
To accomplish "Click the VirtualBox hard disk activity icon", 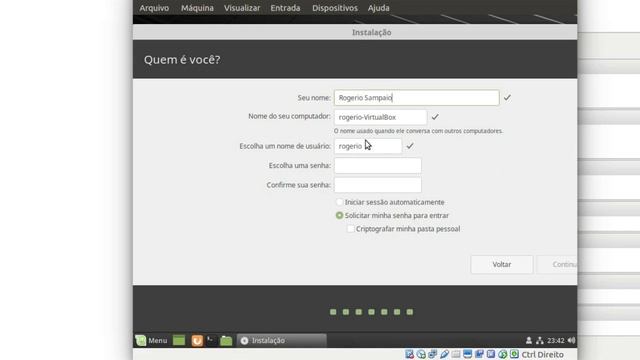I will tap(409, 354).
